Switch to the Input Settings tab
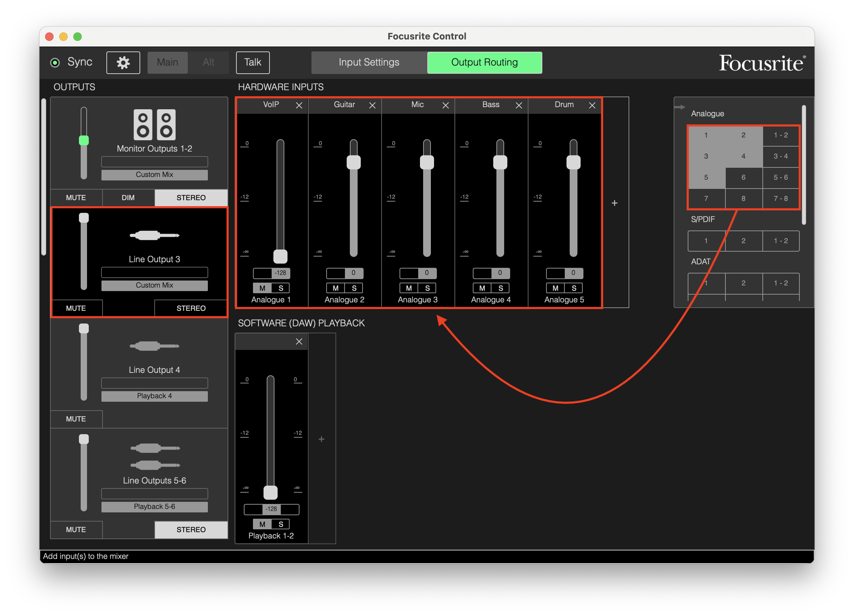Viewport: 854px width, 616px height. 369,62
